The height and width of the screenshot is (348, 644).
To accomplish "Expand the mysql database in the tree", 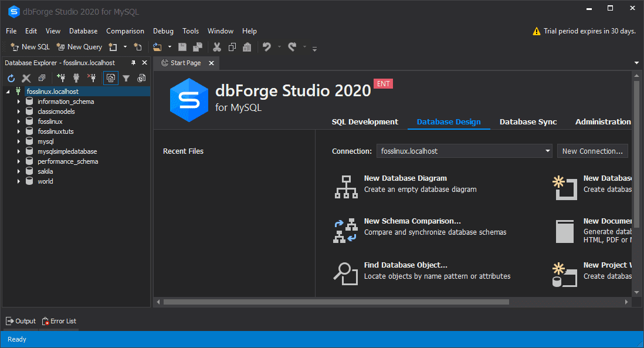I will [18, 141].
